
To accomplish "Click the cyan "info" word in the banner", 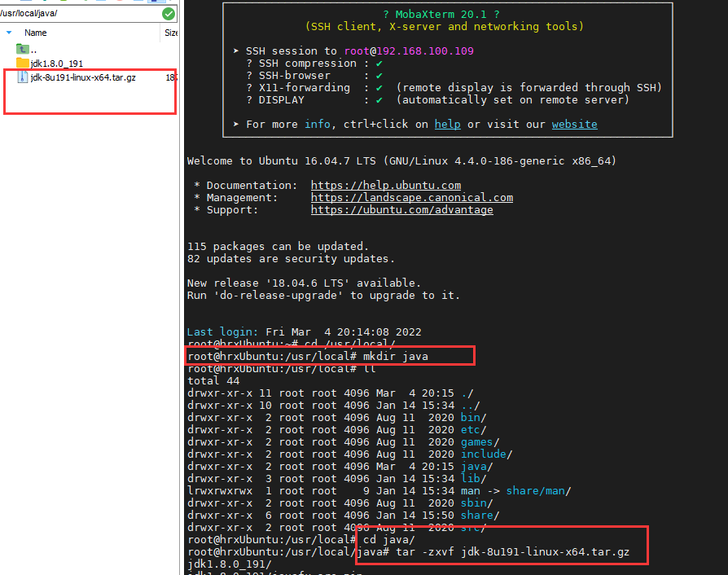I will (318, 125).
